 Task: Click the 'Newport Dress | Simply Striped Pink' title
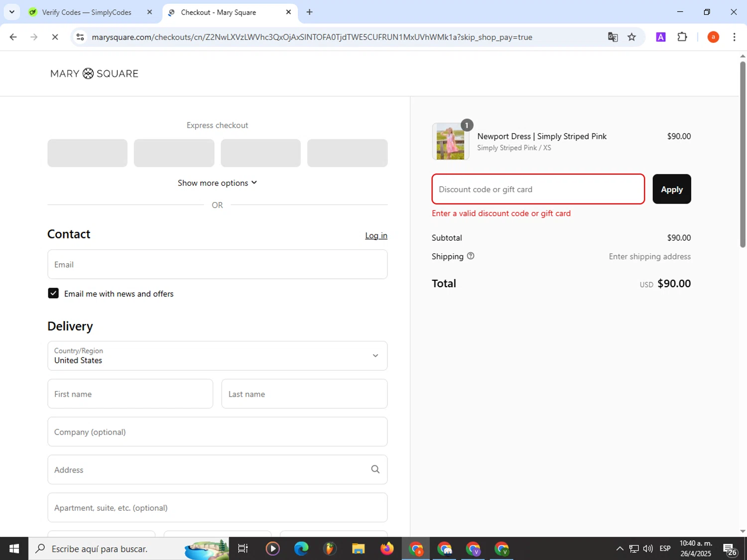[x=542, y=136]
